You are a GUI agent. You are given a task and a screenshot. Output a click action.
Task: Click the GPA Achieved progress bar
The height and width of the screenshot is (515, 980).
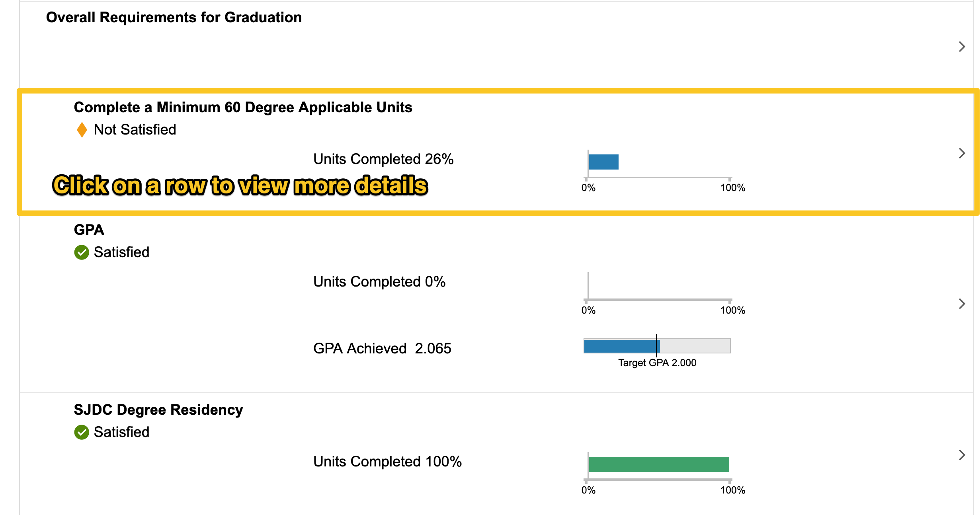coord(657,346)
